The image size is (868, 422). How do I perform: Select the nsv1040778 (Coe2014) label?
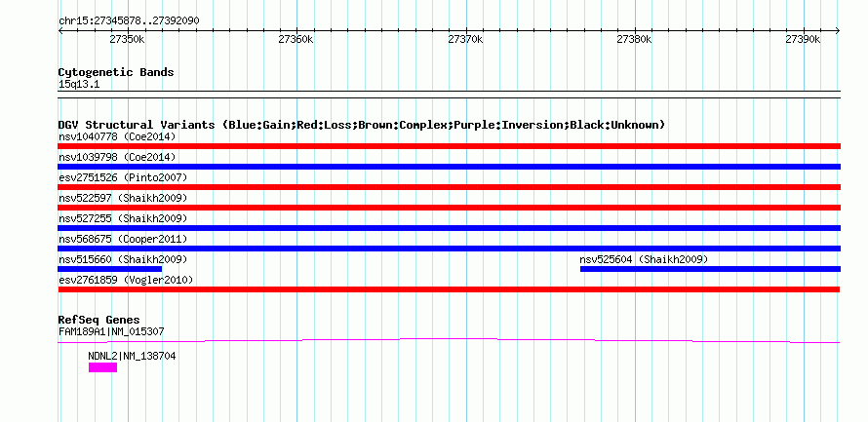click(117, 136)
